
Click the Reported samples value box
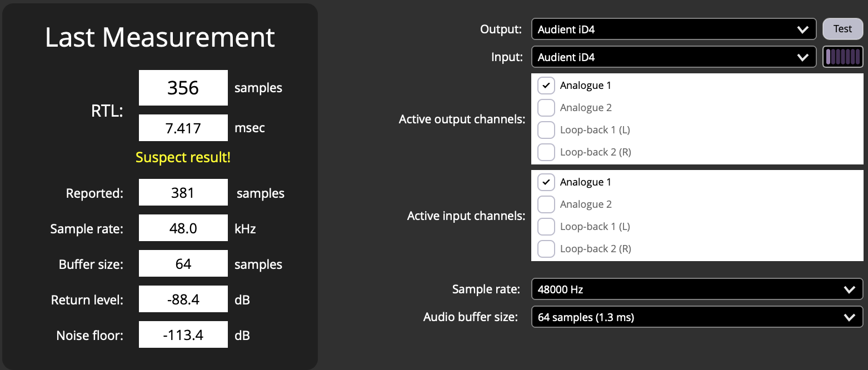(183, 193)
